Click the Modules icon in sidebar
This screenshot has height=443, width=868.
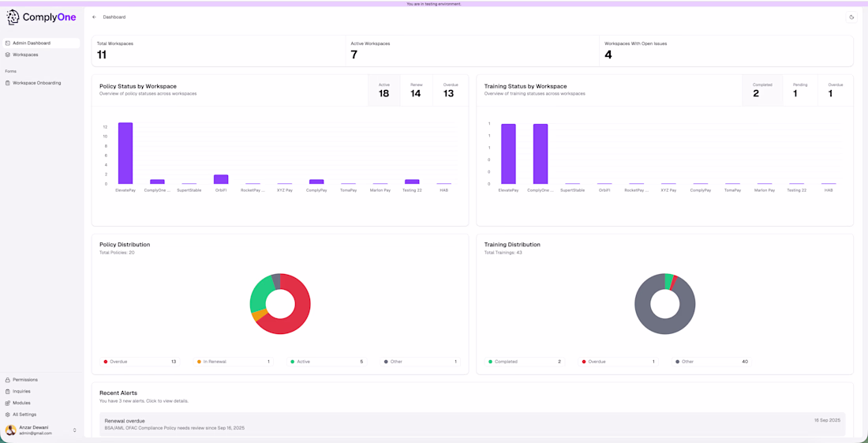[x=7, y=404]
